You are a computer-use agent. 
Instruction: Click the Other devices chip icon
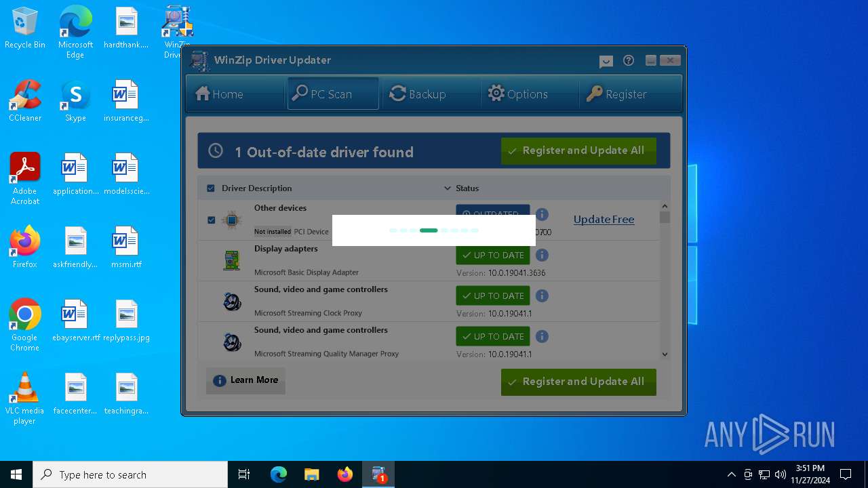[x=232, y=220]
